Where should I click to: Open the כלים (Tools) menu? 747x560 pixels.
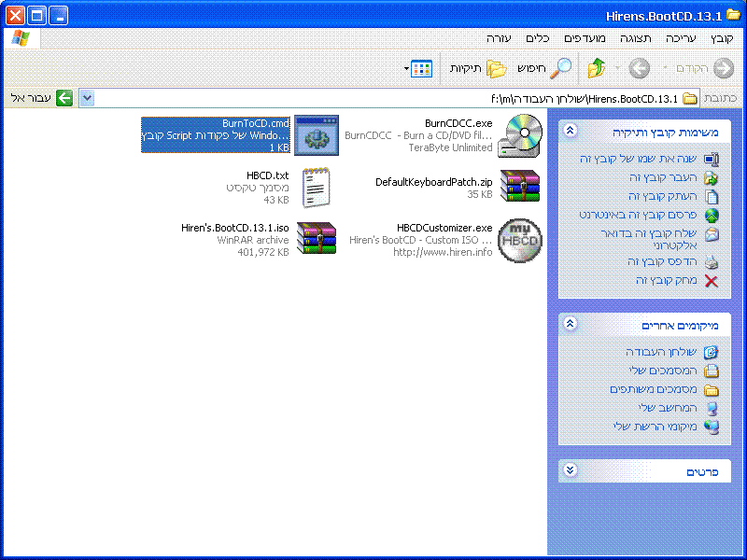pos(538,38)
